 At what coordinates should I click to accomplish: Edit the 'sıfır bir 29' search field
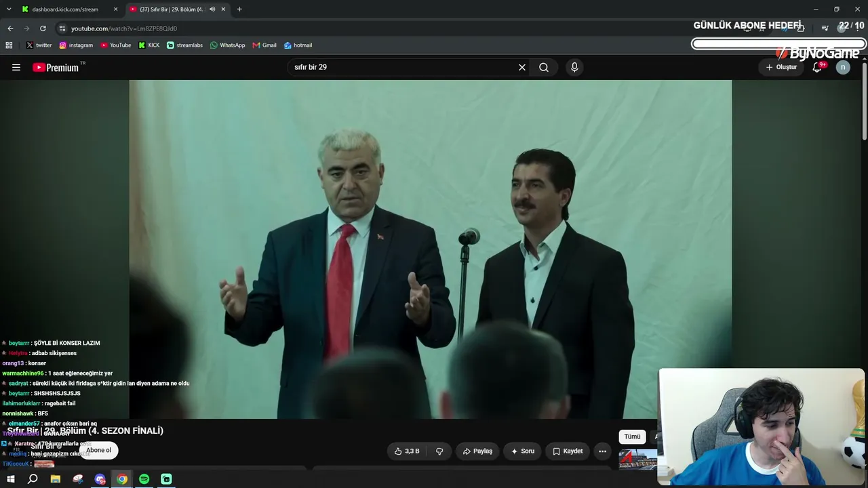(x=403, y=67)
